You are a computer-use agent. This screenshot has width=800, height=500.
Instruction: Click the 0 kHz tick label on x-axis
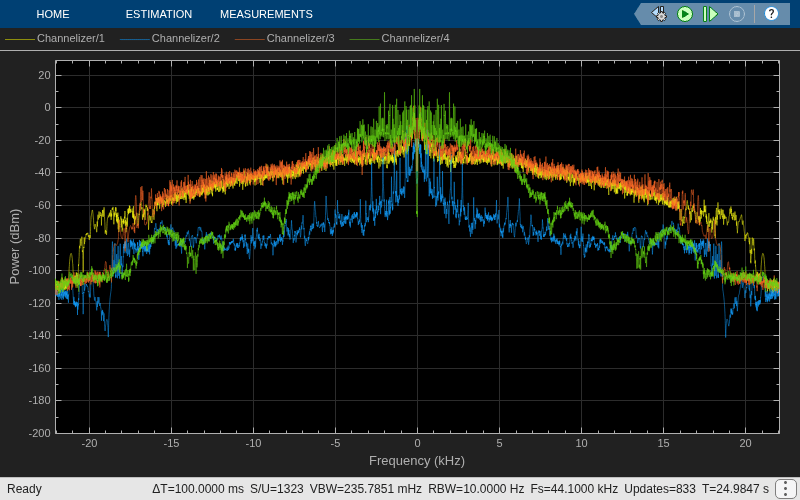[417, 443]
